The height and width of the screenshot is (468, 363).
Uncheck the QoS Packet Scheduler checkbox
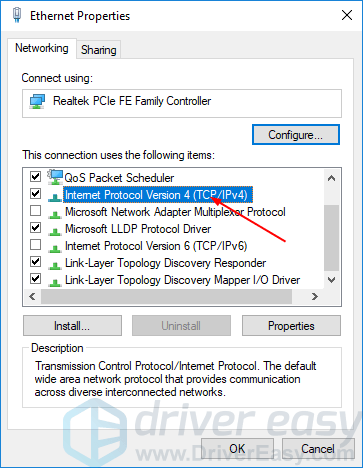(x=35, y=176)
